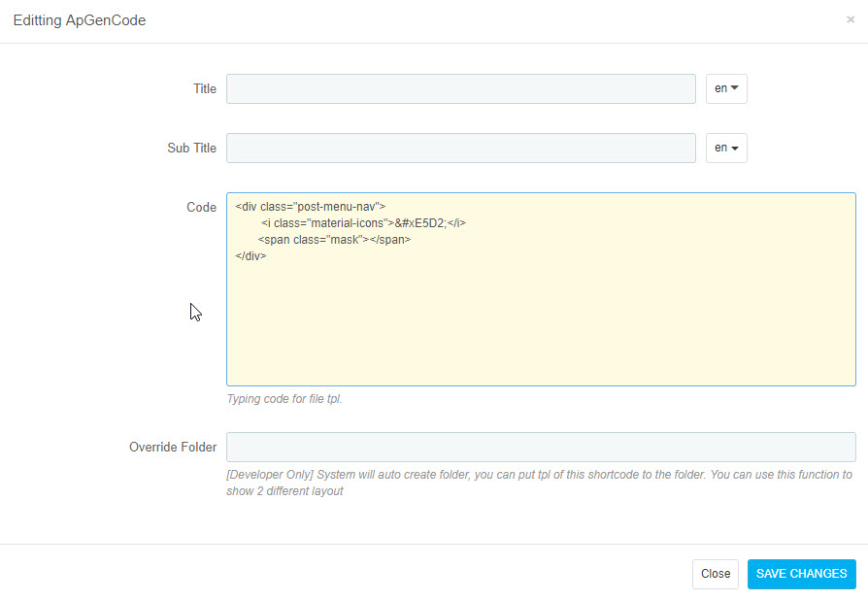This screenshot has height=601, width=868.
Task: Click the SAVE CHANGES button
Action: [802, 574]
